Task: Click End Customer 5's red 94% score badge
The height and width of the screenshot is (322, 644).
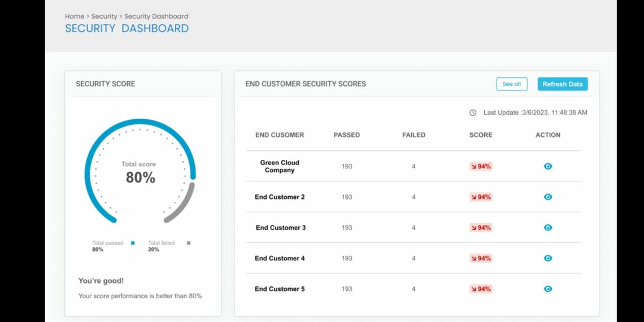Action: (481, 289)
